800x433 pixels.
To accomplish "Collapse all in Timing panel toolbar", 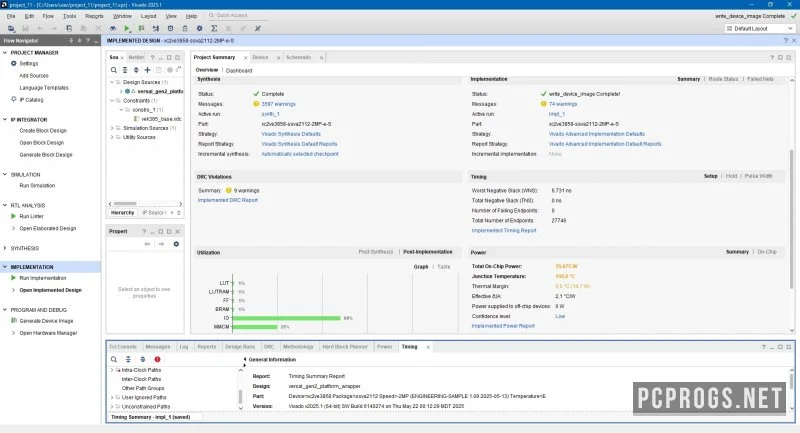I will 128,360.
